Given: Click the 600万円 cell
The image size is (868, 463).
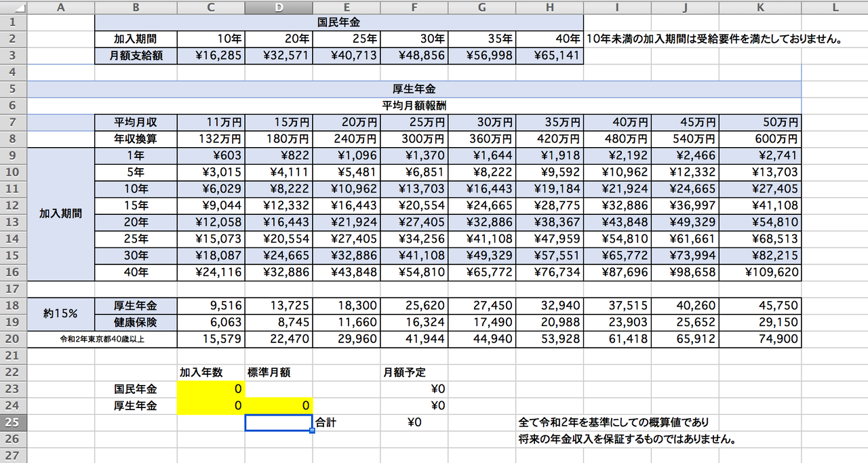Looking at the screenshot, I should click(x=760, y=139).
